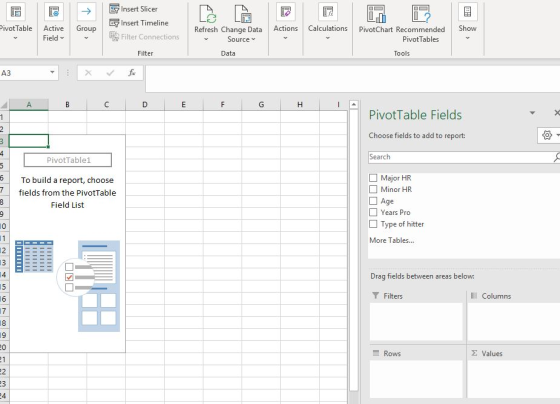Click the More Tables link
This screenshot has height=404, width=560.
(x=392, y=240)
